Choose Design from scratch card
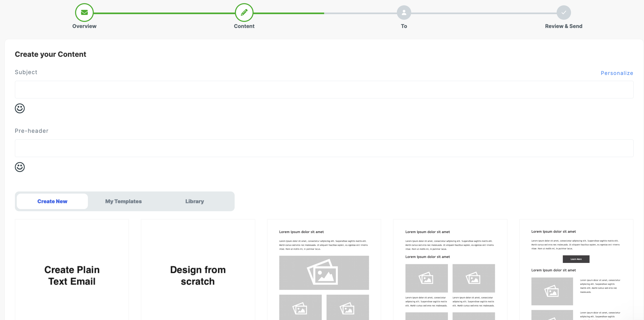 pyautogui.click(x=198, y=275)
